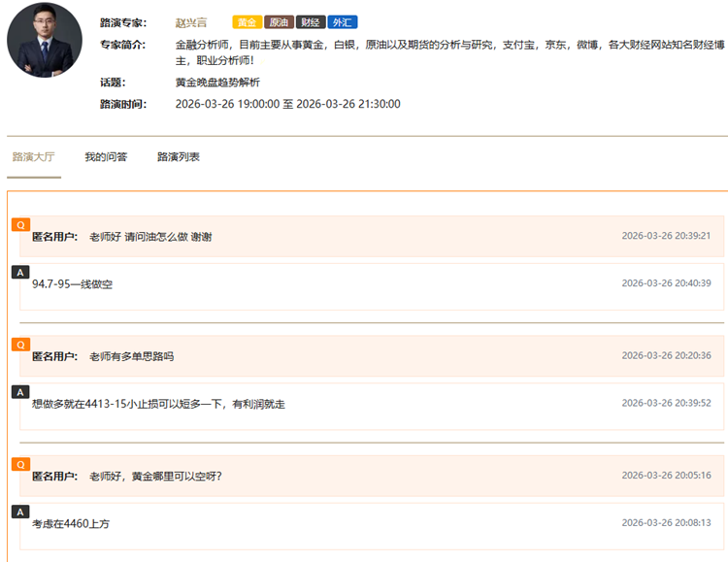This screenshot has height=562, width=728.
Task: Click the expert's profile photo
Action: [45, 40]
